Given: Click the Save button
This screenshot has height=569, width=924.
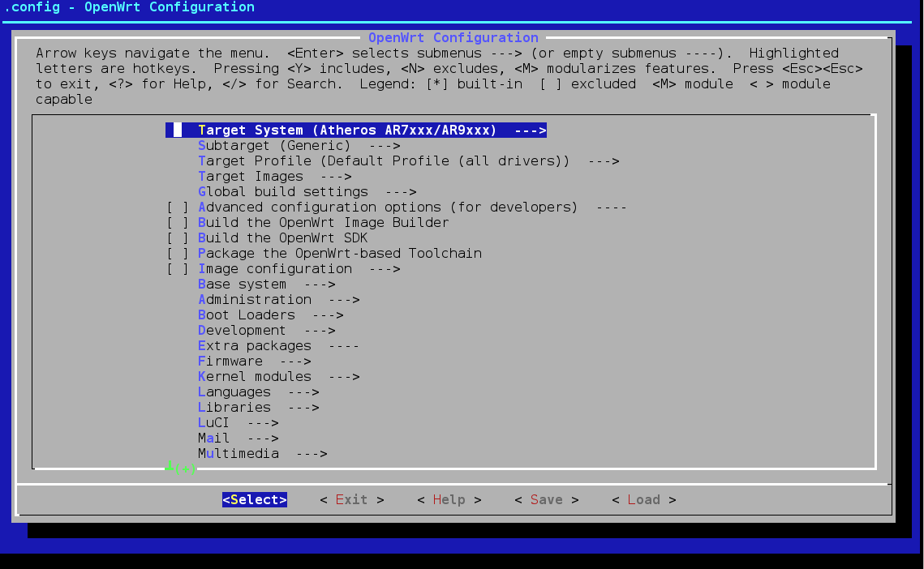Looking at the screenshot, I should pyautogui.click(x=546, y=500).
